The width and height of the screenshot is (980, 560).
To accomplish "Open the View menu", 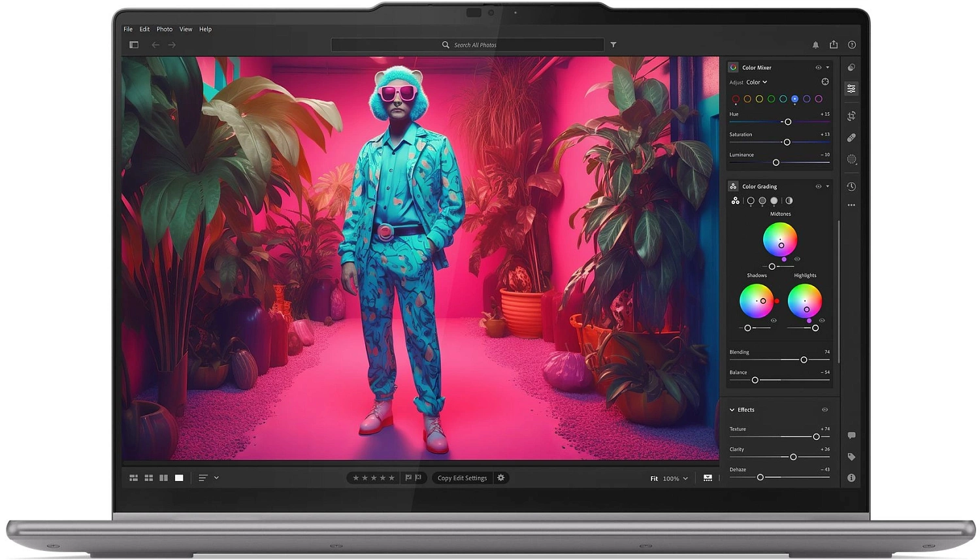I will 186,29.
